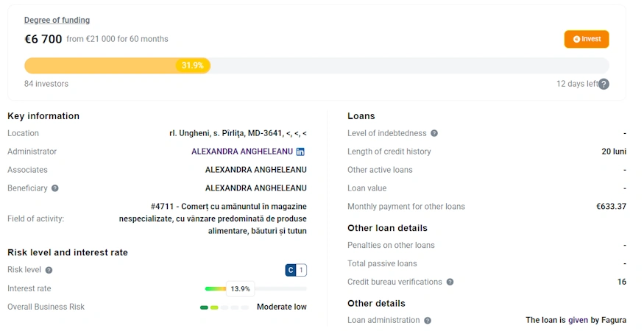
Task: Click the Loan administration help icon
Action: 428,321
